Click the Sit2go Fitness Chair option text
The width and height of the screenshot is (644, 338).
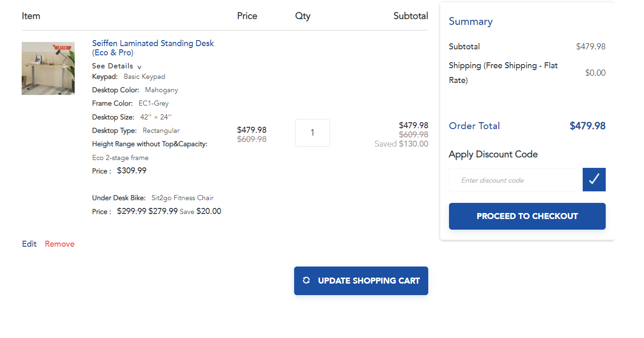183,198
